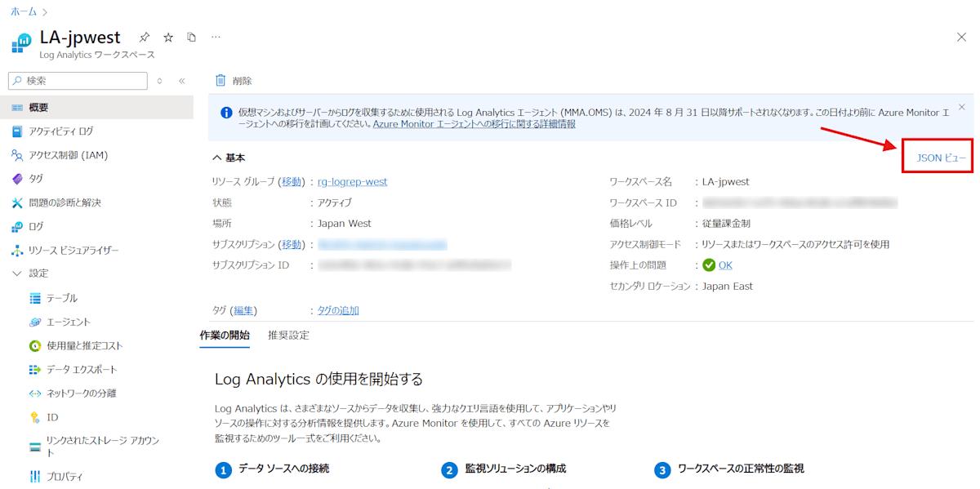Collapse the 設定 group chevron

pyautogui.click(x=17, y=273)
